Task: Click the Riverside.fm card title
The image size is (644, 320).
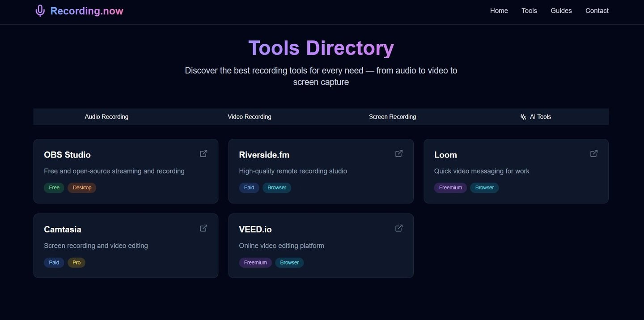Action: coord(264,155)
